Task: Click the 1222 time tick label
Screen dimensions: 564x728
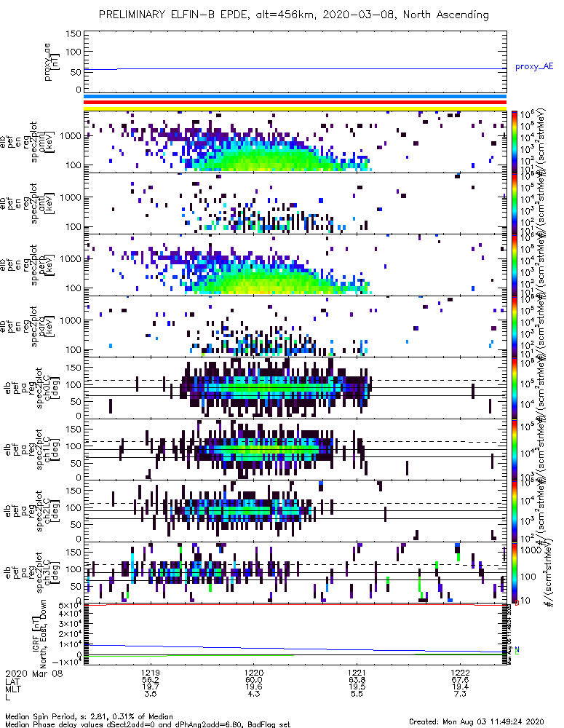Action: point(461,673)
